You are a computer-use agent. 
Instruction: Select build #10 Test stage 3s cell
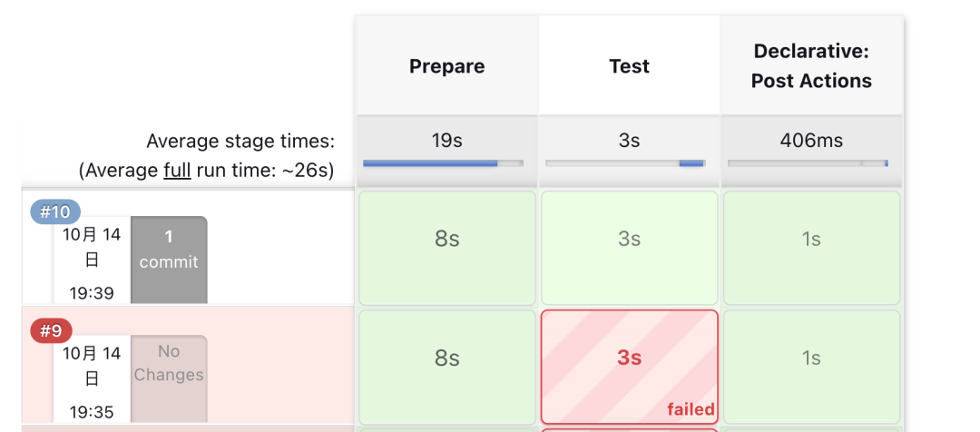[x=630, y=248]
